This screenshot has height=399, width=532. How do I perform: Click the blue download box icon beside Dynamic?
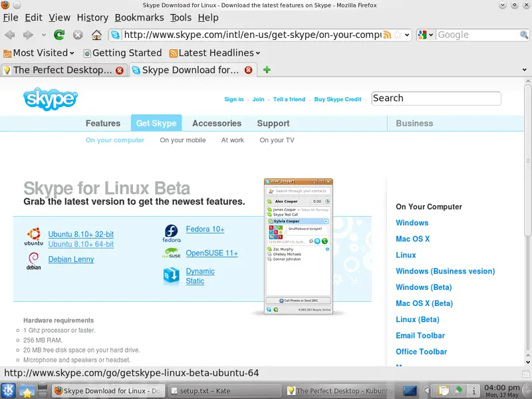[x=172, y=275]
